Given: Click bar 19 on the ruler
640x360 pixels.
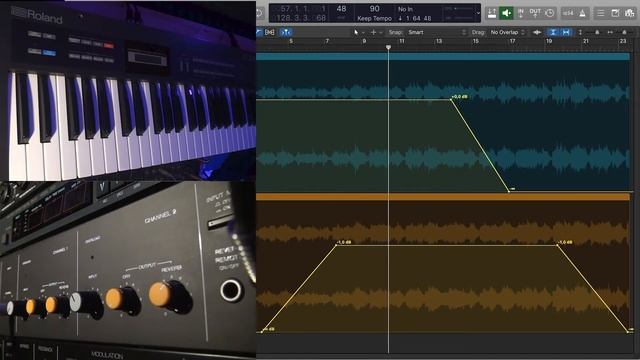Looking at the screenshot, I should pos(549,41).
